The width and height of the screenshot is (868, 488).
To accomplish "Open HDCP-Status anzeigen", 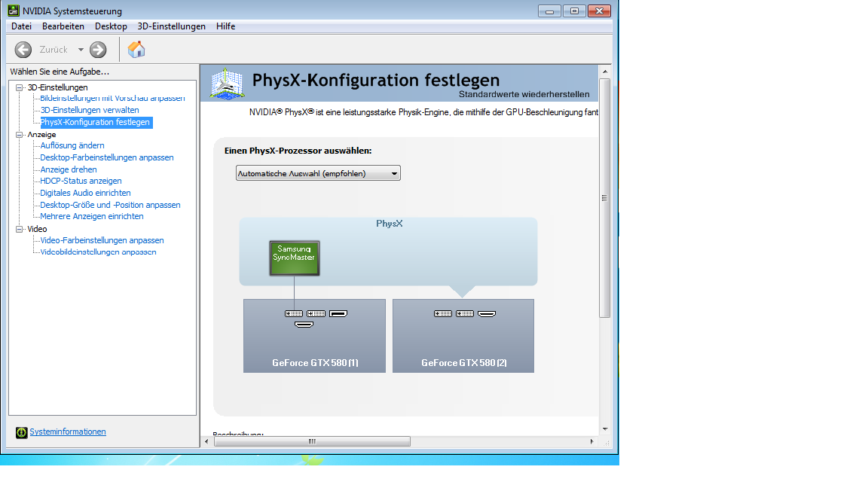I will (x=81, y=181).
